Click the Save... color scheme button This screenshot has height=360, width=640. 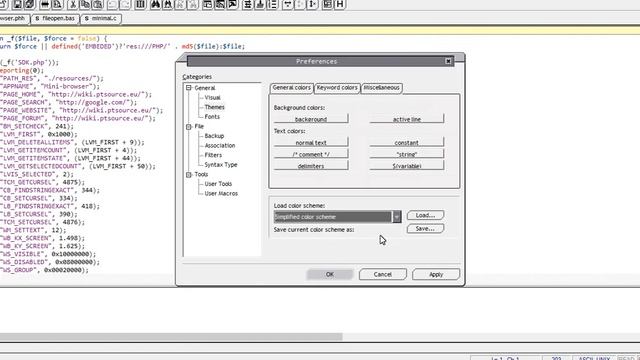[425, 229]
